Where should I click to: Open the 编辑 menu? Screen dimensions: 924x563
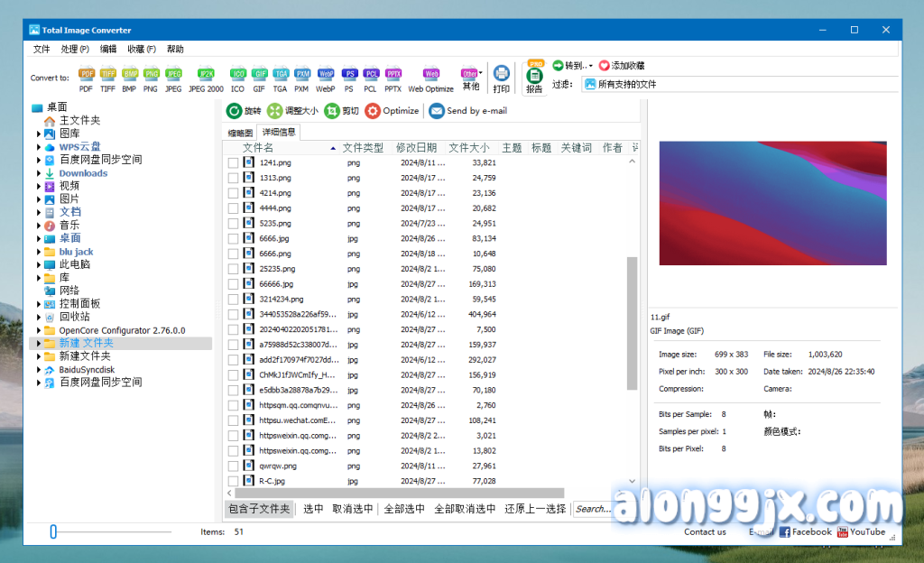coord(108,49)
